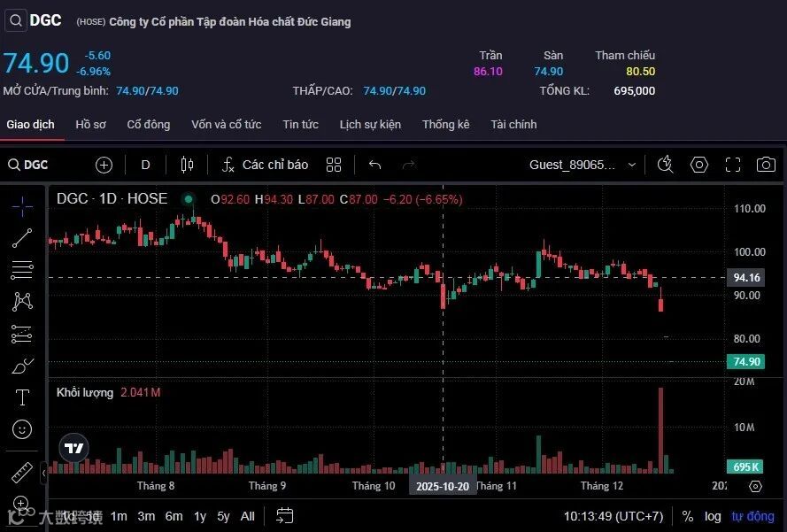Image resolution: width=787 pixels, height=532 pixels.
Task: Switch to the Giao dịch tab
Action: tap(30, 125)
